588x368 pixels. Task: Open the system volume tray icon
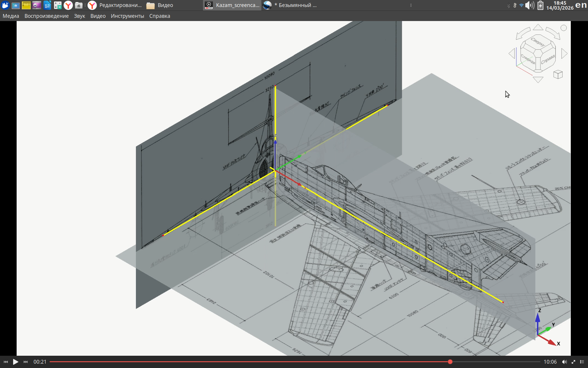tap(530, 5)
